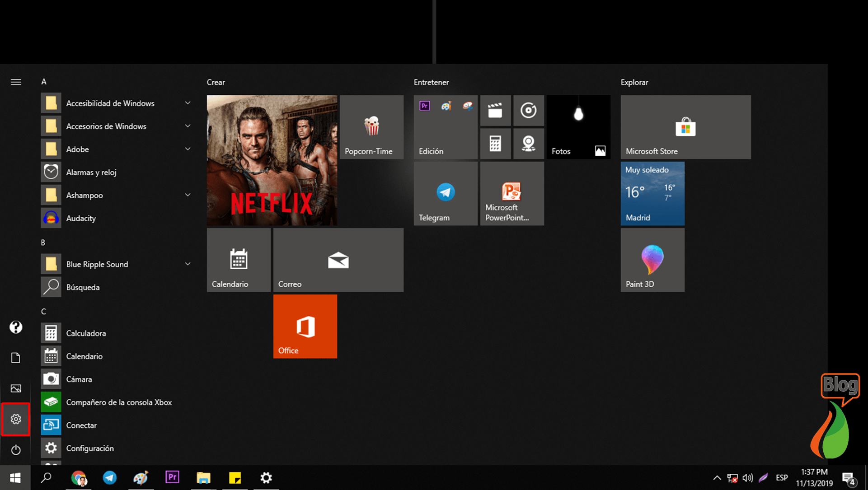This screenshot has width=868, height=490.
Task: Launch Popcorn-Time tile
Action: pyautogui.click(x=371, y=126)
